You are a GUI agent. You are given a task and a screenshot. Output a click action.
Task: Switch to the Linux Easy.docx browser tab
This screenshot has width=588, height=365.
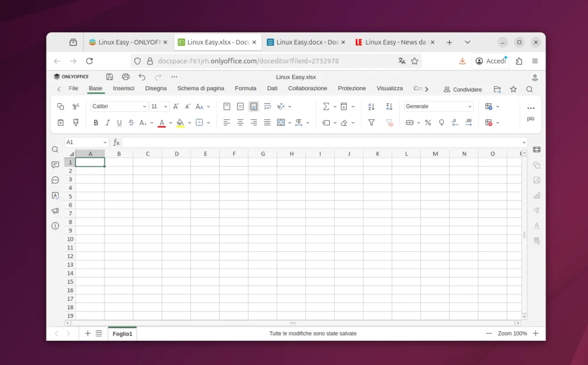coord(305,41)
